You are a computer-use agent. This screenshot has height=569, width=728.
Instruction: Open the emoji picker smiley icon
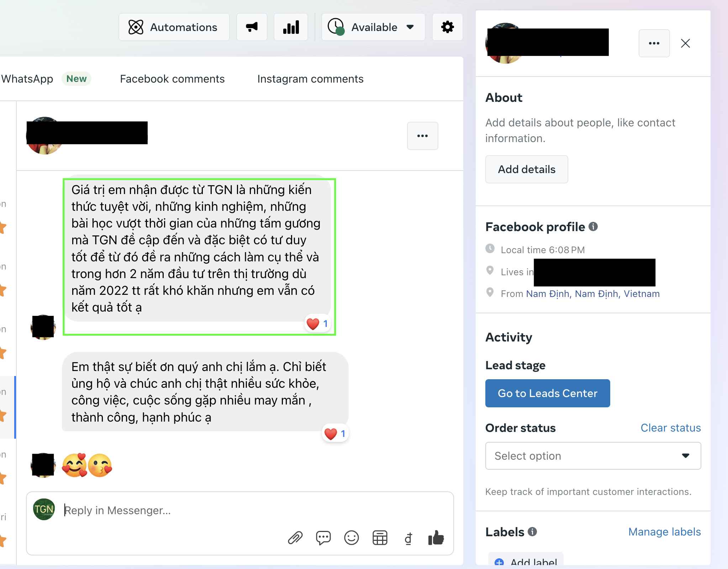[x=352, y=538]
